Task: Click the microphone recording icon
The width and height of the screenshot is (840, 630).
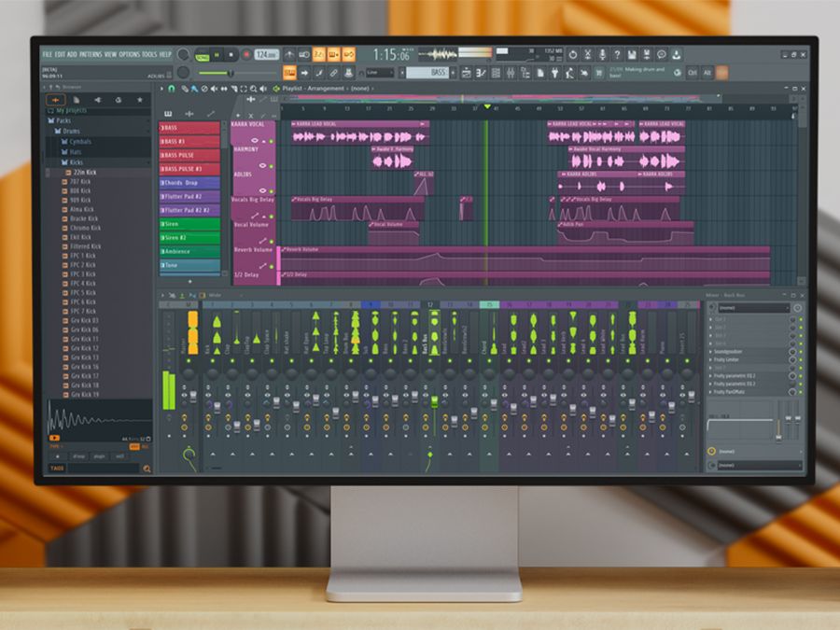Action: (x=603, y=55)
